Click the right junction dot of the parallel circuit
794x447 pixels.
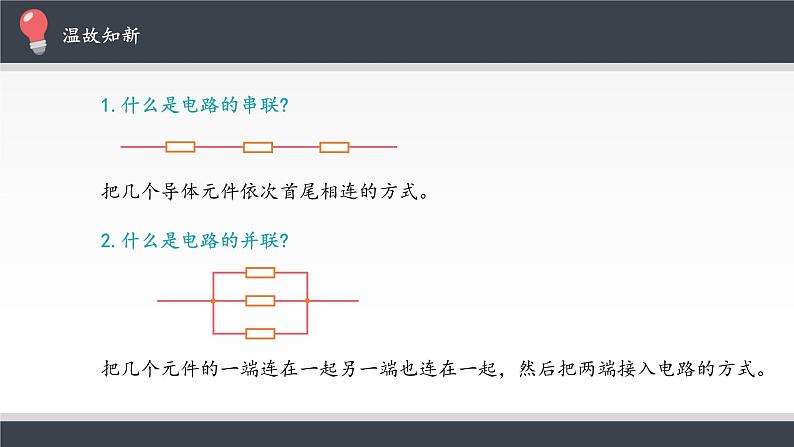pos(307,300)
